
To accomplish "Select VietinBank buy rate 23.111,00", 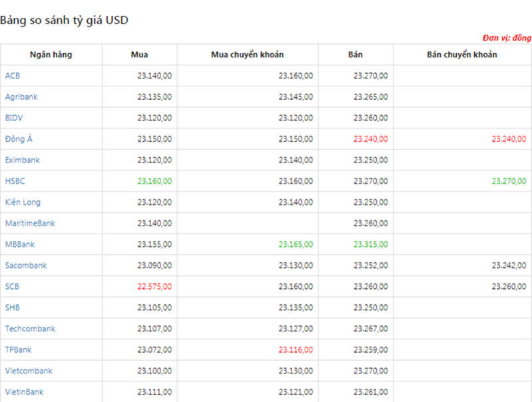I will click(154, 392).
